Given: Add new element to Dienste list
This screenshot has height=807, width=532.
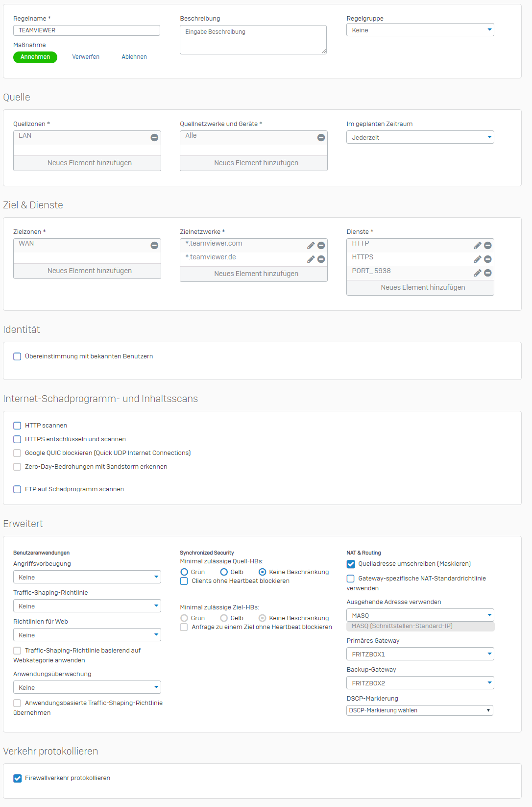Looking at the screenshot, I should [x=422, y=287].
